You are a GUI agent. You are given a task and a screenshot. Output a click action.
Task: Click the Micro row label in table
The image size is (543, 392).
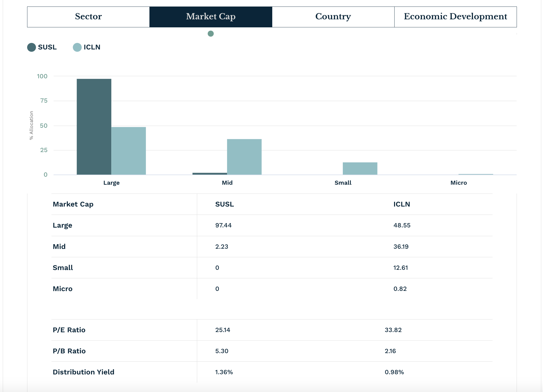click(x=63, y=289)
